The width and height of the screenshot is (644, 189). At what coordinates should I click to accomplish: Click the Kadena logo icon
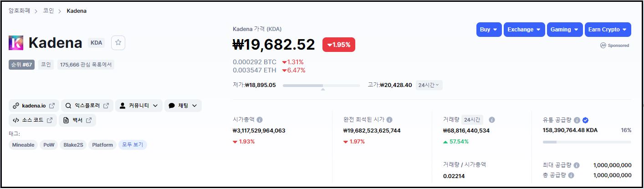[x=16, y=43]
